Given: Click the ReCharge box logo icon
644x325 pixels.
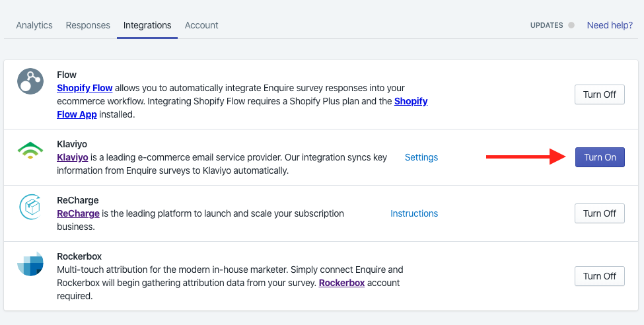Looking at the screenshot, I should pos(30,207).
